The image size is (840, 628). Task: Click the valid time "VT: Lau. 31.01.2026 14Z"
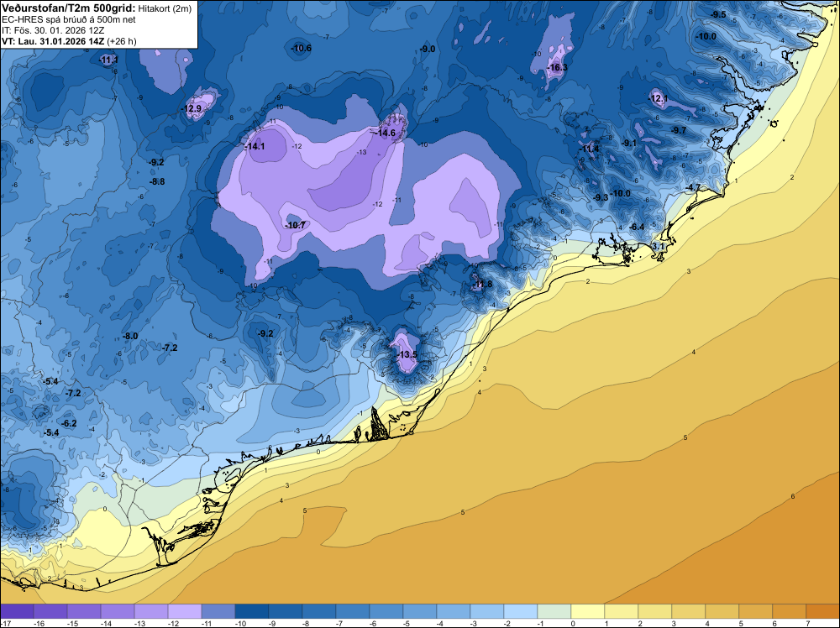point(54,41)
